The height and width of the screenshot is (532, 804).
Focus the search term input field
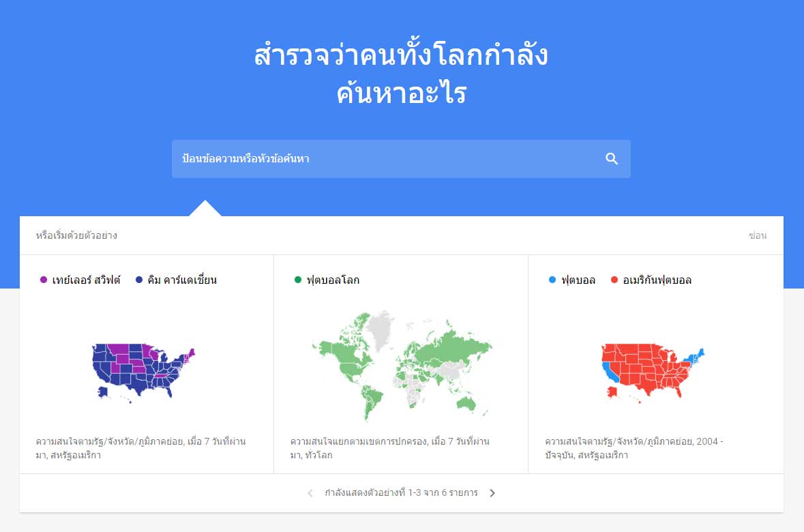point(401,159)
